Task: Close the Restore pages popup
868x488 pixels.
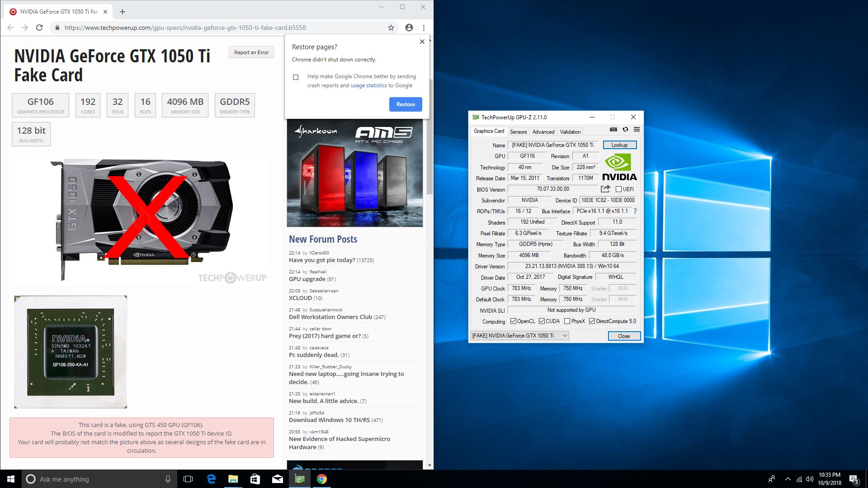Action: [422, 42]
